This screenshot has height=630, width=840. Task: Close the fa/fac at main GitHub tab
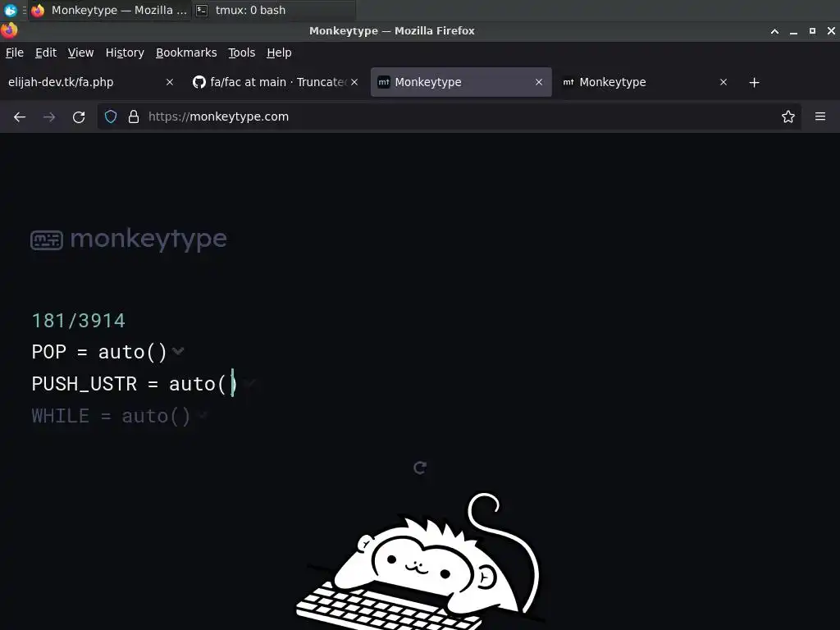[x=354, y=82]
